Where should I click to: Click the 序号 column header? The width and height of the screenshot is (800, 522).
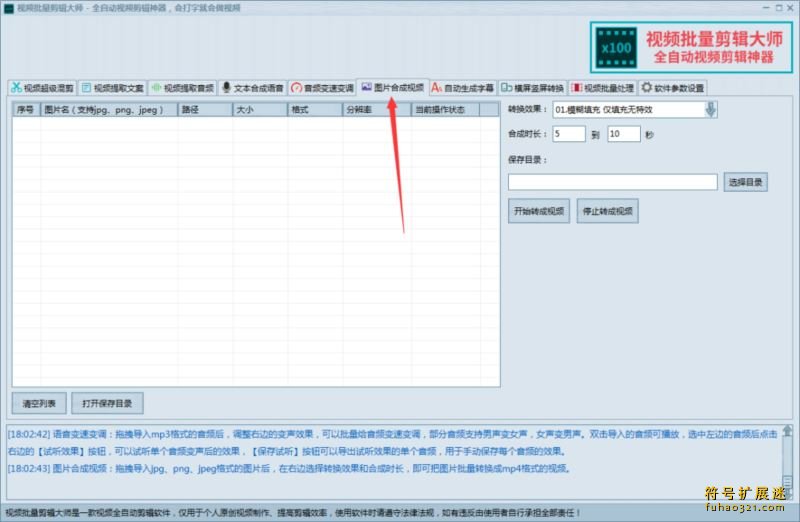pyautogui.click(x=26, y=110)
